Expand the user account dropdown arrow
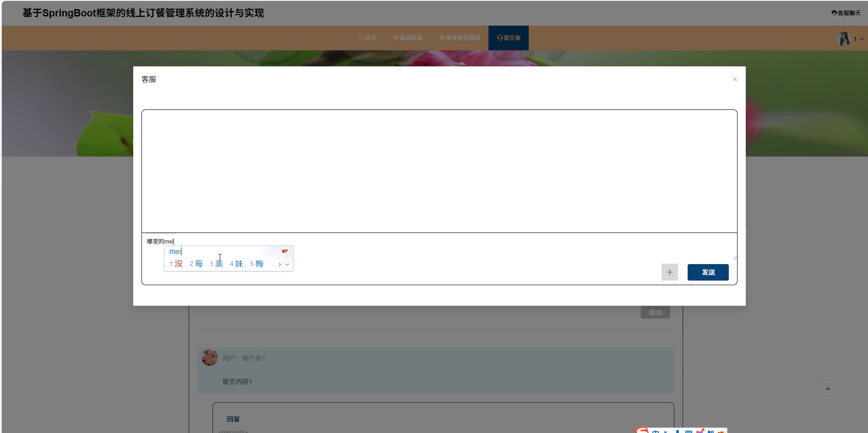 pos(862,39)
